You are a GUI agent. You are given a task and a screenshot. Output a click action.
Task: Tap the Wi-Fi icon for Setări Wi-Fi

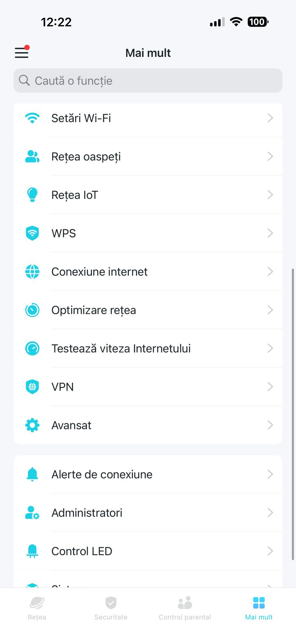32,118
